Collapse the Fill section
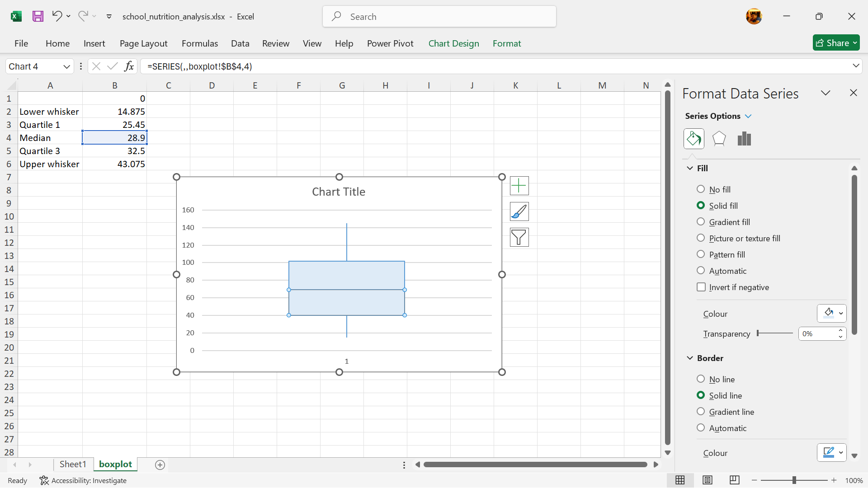 click(x=690, y=168)
